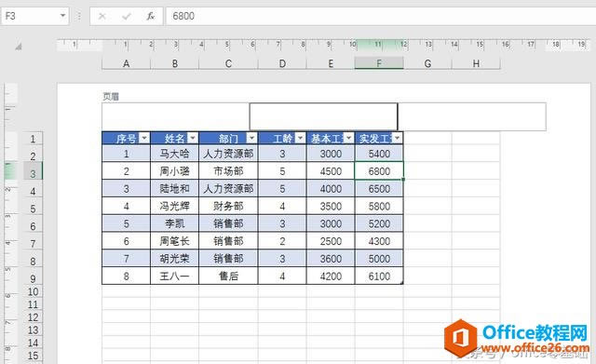Click cell with value 5400
This screenshot has height=364, width=596.
[x=379, y=154]
